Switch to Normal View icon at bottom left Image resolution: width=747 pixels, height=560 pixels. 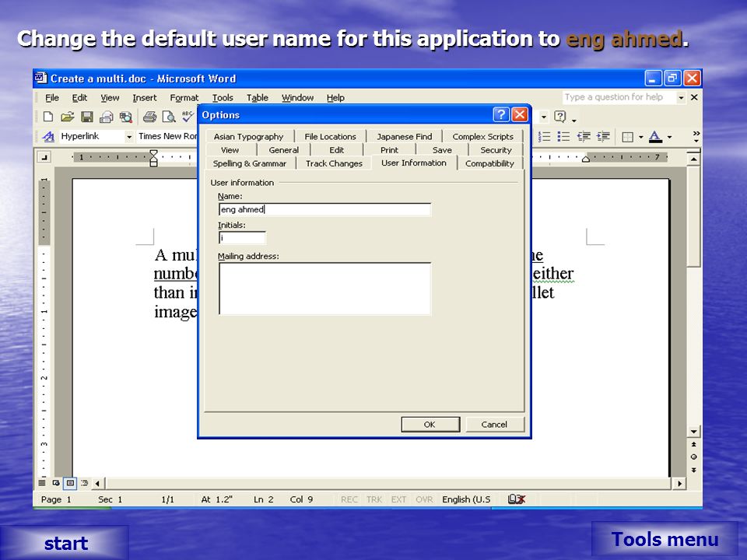(42, 483)
